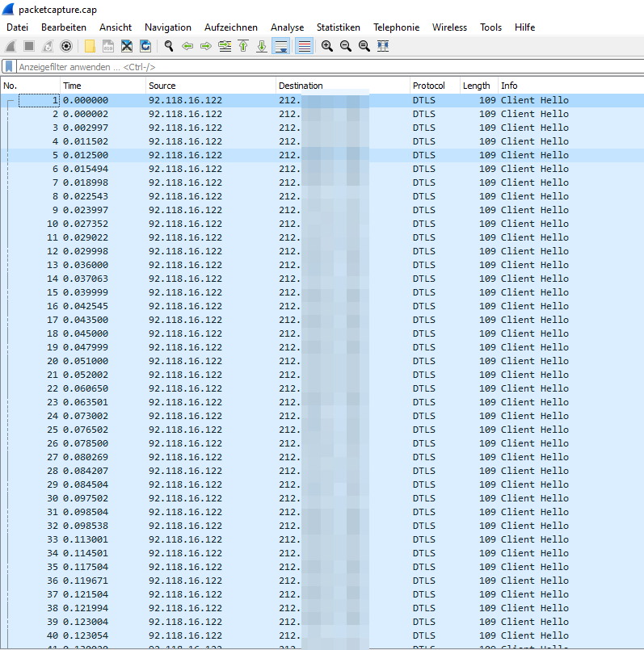Zoom out on packet list text
The height and width of the screenshot is (650, 644).
click(x=346, y=46)
